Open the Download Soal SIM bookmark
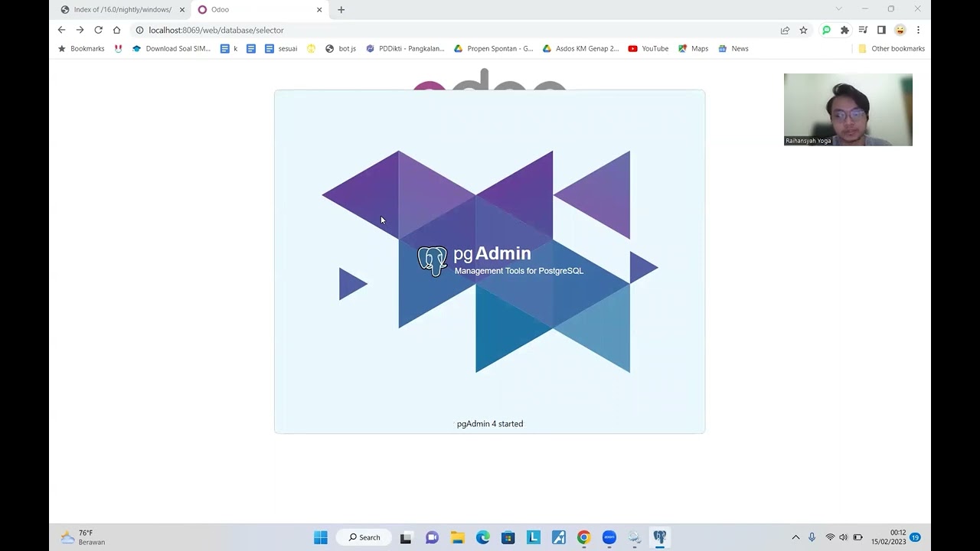 [171, 48]
